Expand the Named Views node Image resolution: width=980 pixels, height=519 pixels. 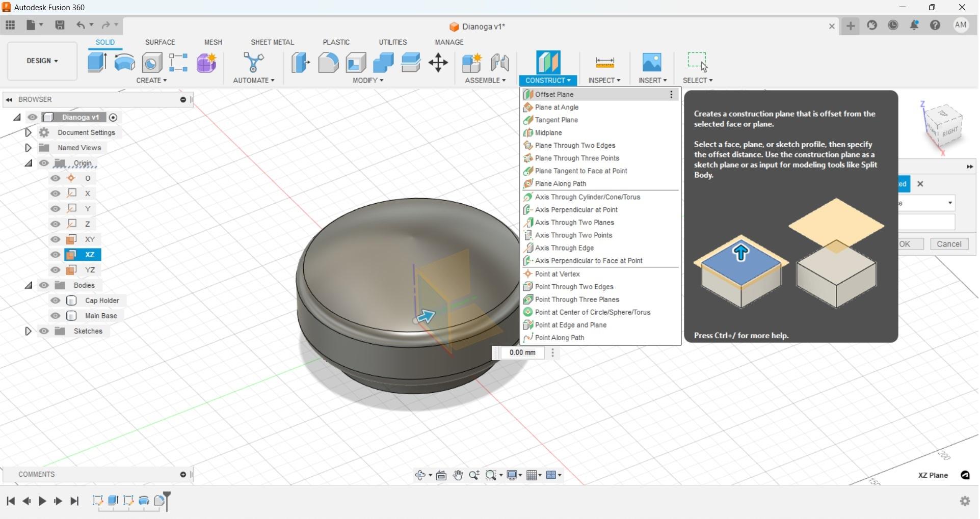point(28,148)
